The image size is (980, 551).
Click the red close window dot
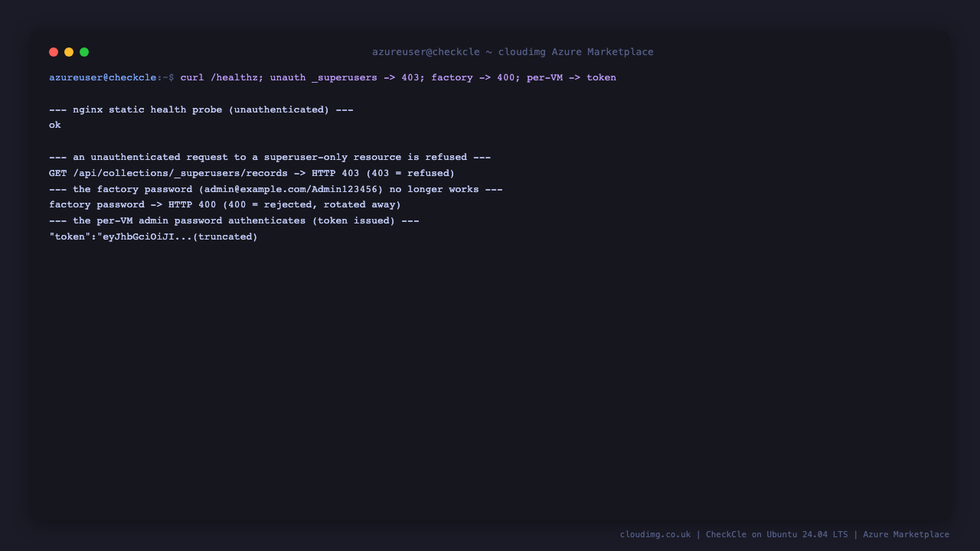54,52
